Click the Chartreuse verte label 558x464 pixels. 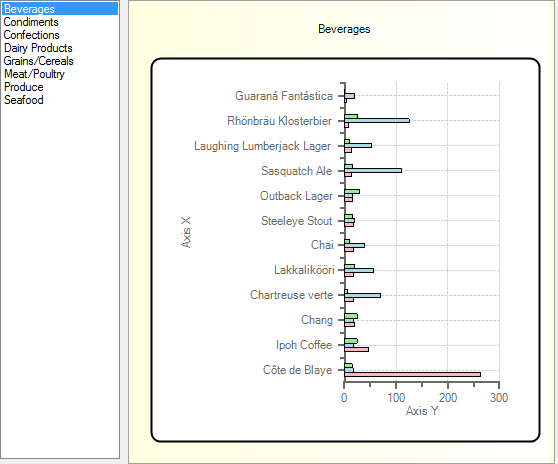pos(291,295)
